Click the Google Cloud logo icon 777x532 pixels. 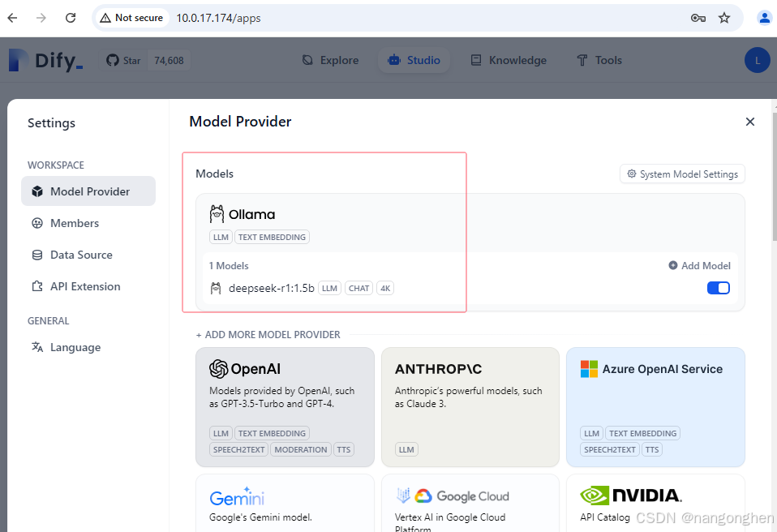(x=423, y=496)
